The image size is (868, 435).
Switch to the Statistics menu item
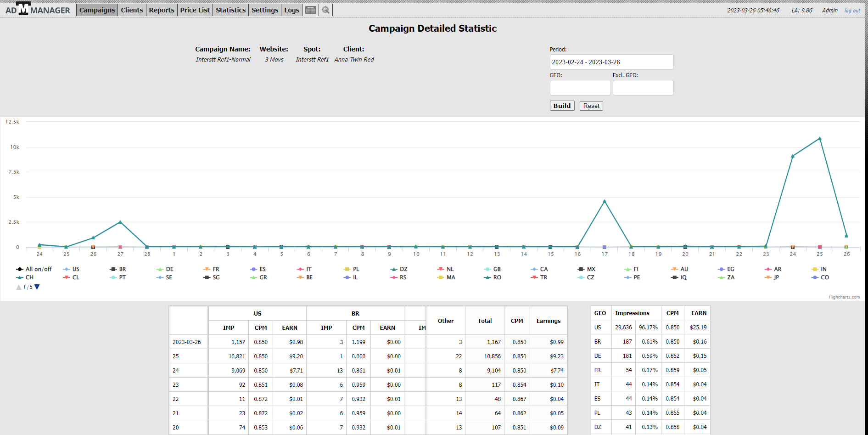pos(230,10)
